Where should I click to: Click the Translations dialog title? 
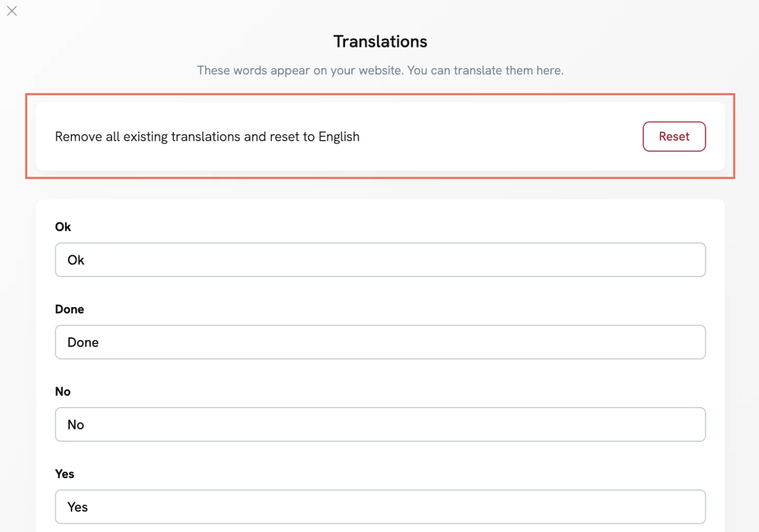(x=379, y=41)
